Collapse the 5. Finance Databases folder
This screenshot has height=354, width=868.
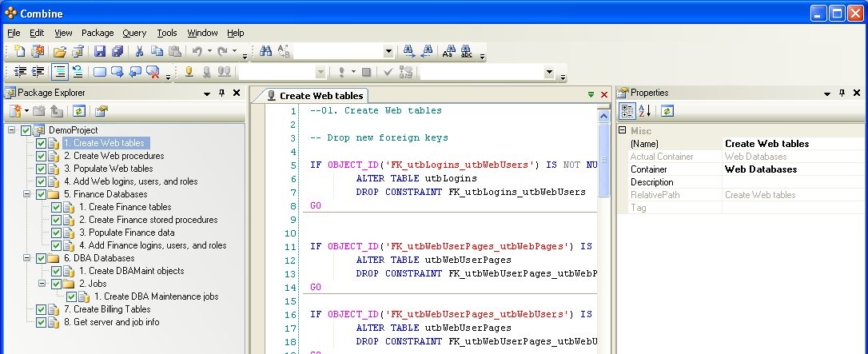pos(26,194)
